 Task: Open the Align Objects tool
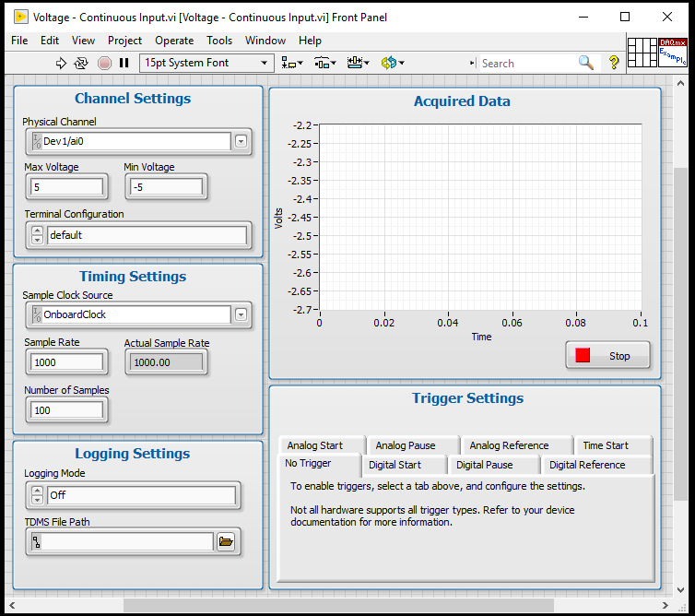click(x=292, y=63)
